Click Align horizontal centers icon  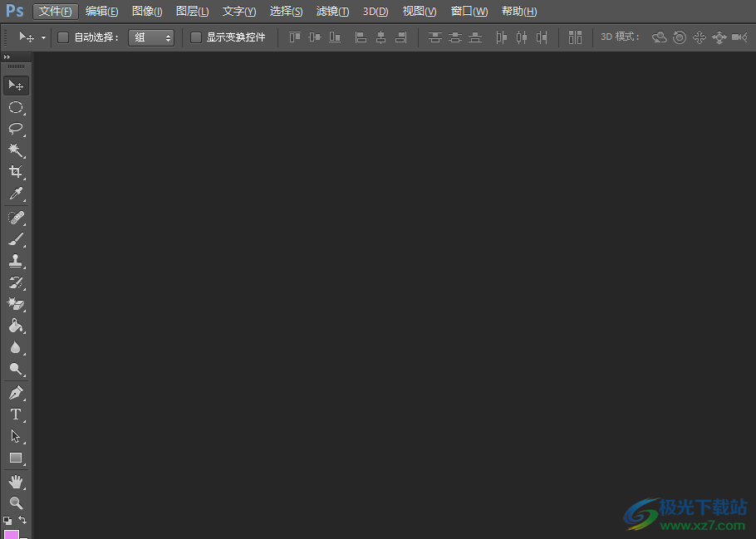(380, 37)
